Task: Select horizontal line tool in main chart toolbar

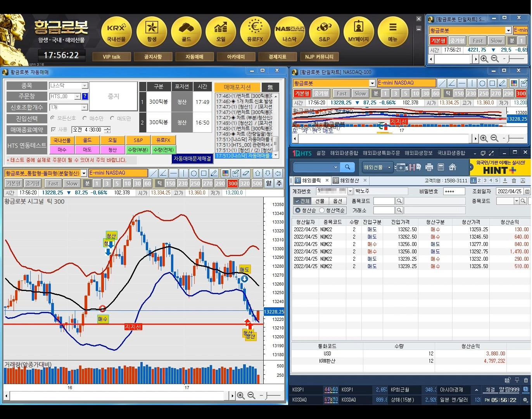Action: pos(174,173)
